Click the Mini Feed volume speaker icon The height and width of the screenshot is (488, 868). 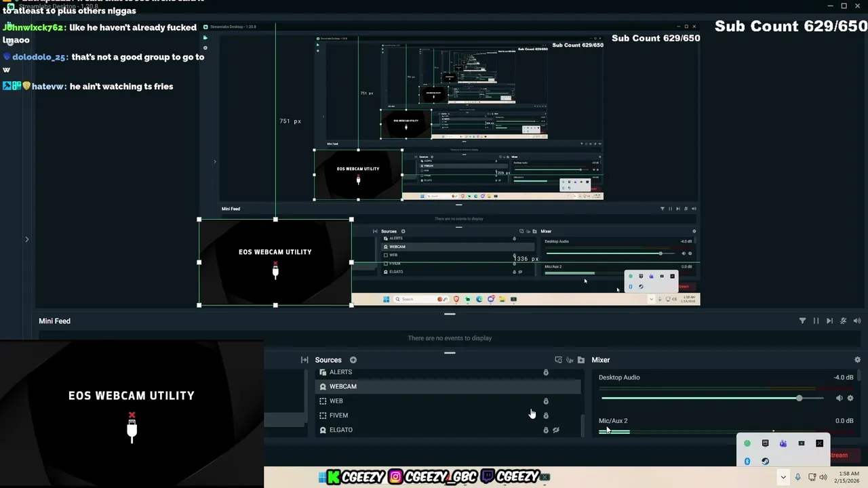[857, 321]
